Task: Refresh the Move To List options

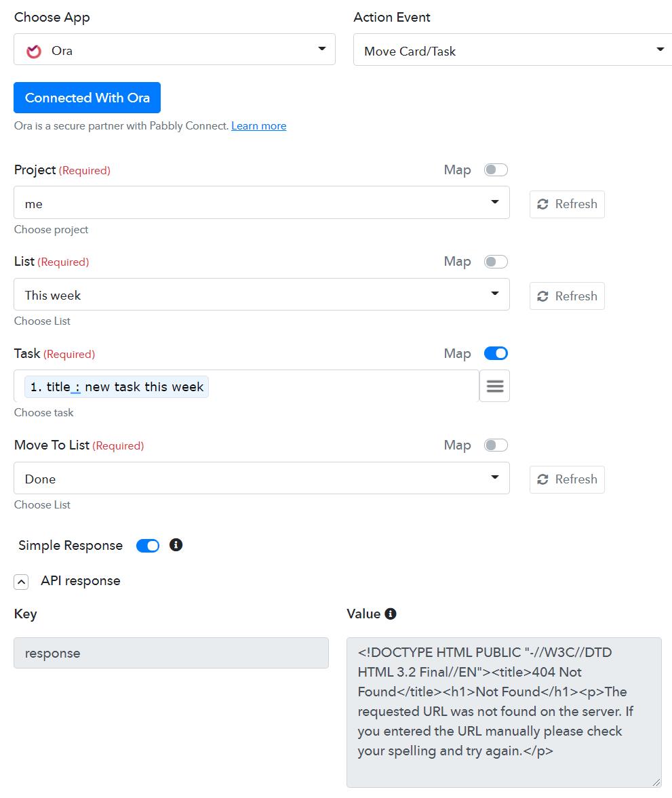Action: tap(567, 479)
